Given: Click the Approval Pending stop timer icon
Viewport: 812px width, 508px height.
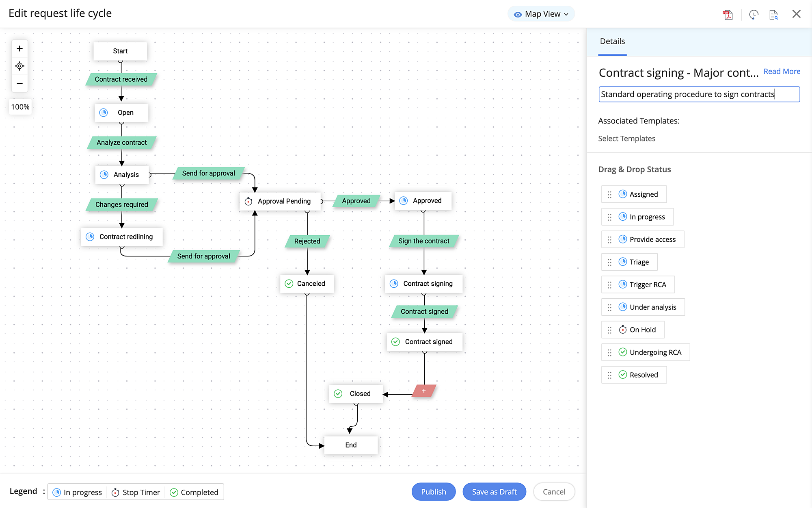Looking at the screenshot, I should click(x=248, y=201).
